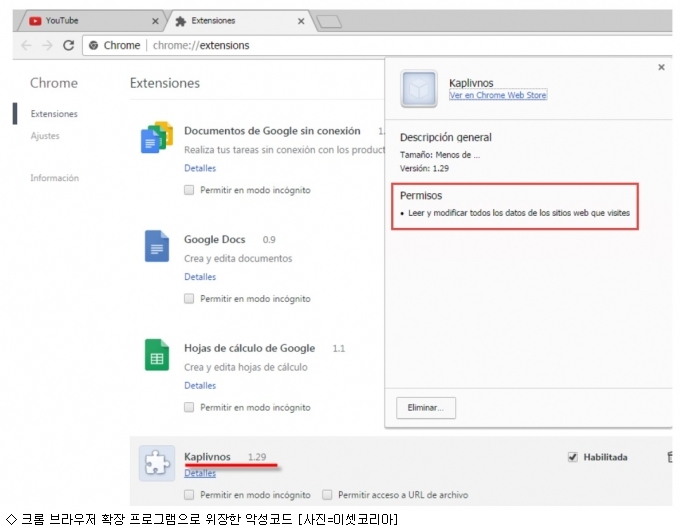Switch to the YouTube tab
This screenshot has width=680, height=531.
[x=91, y=21]
